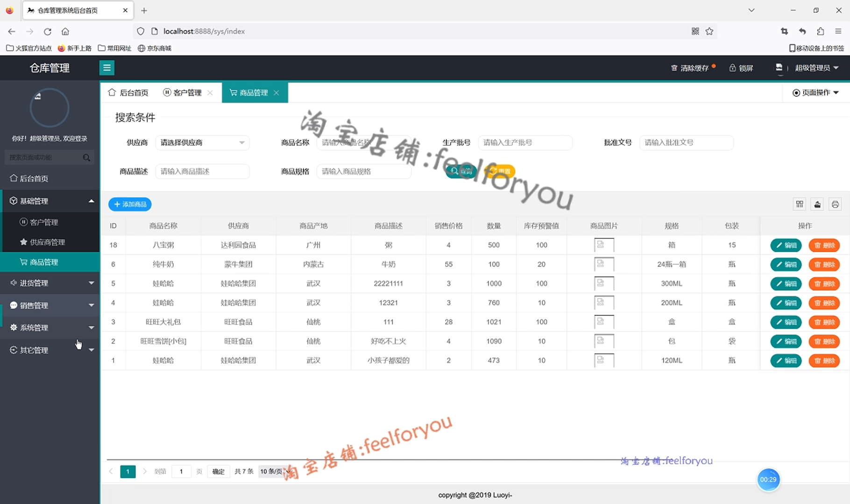Open 商品管理 in the sidebar
Image resolution: width=850 pixels, height=504 pixels.
50,262
